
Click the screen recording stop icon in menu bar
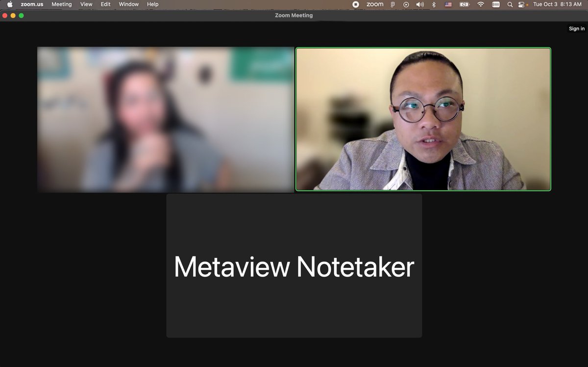[x=356, y=4]
